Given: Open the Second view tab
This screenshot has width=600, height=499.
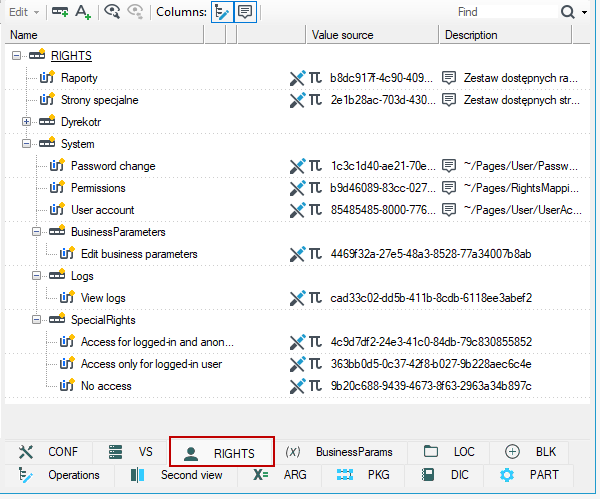Looking at the screenshot, I should click(x=176, y=475).
